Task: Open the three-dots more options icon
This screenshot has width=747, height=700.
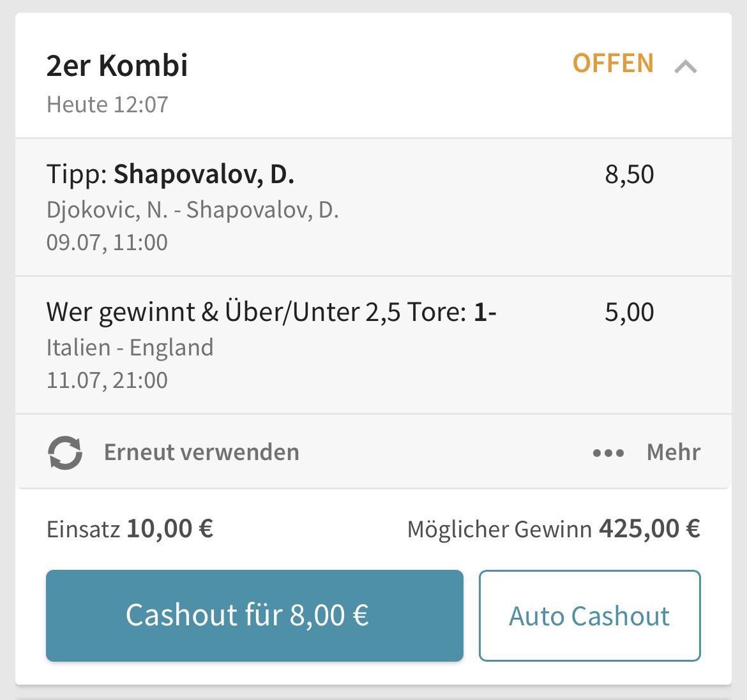Action: coord(608,453)
